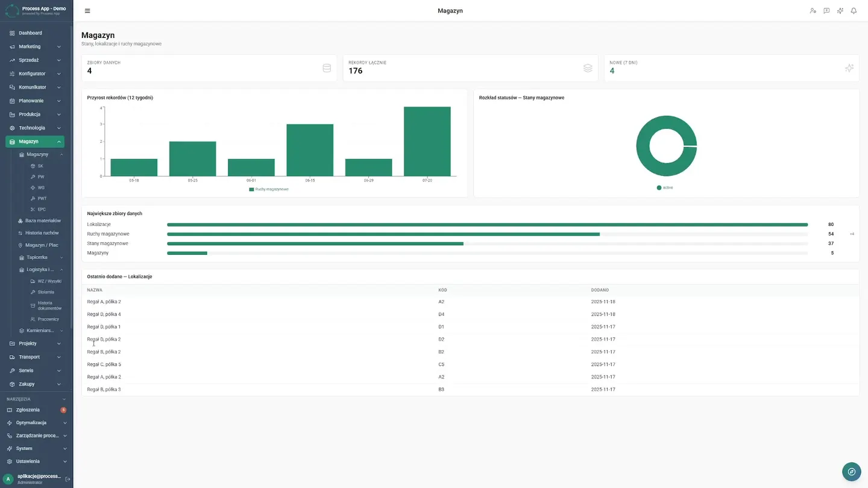Open the user settings icon in header

pos(813,11)
